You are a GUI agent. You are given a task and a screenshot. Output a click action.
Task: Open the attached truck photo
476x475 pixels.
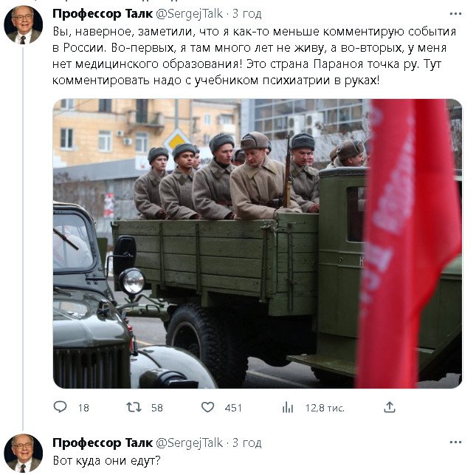pyautogui.click(x=258, y=244)
